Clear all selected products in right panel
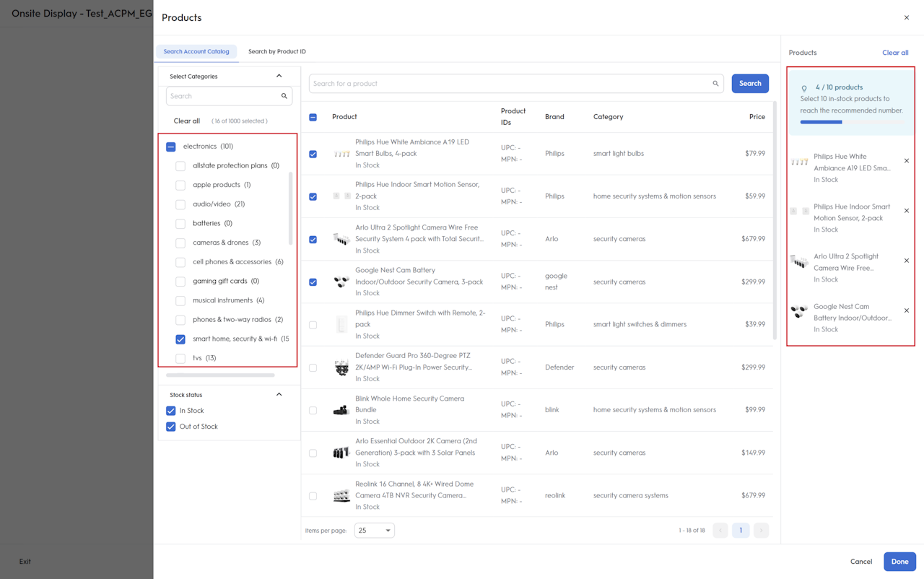 895,53
